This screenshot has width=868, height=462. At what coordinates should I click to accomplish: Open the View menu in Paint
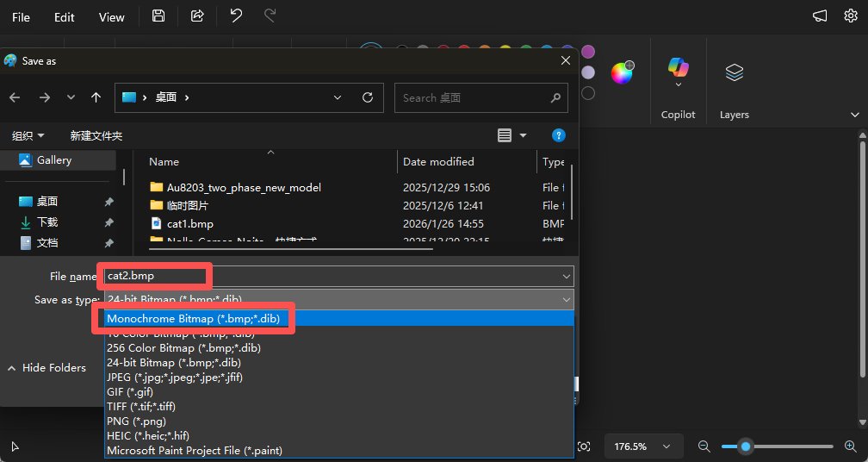(111, 17)
